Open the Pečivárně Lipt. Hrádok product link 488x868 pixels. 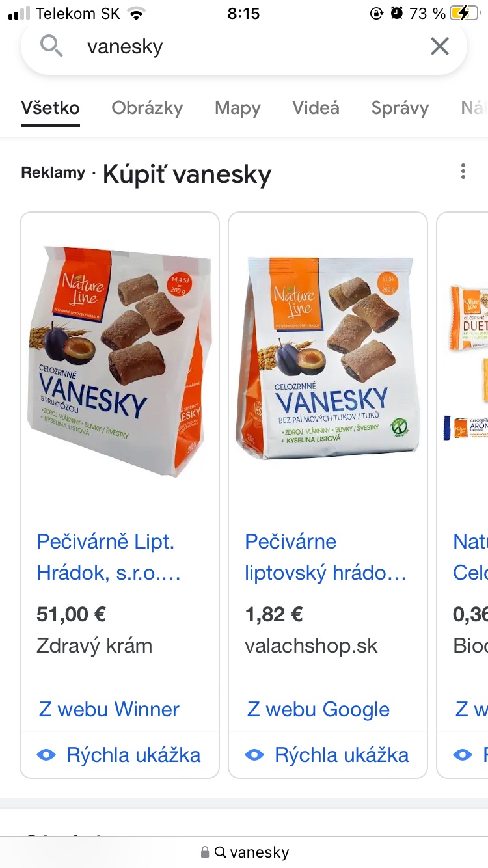[109, 557]
